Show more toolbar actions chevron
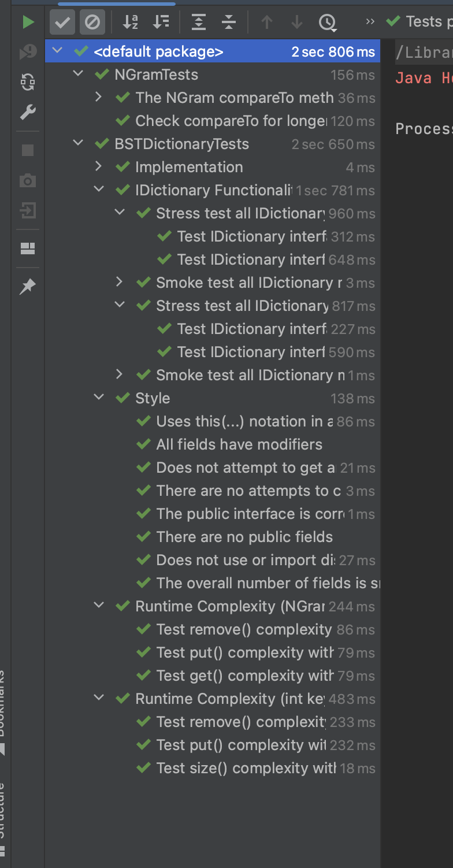The width and height of the screenshot is (453, 868). (x=370, y=22)
